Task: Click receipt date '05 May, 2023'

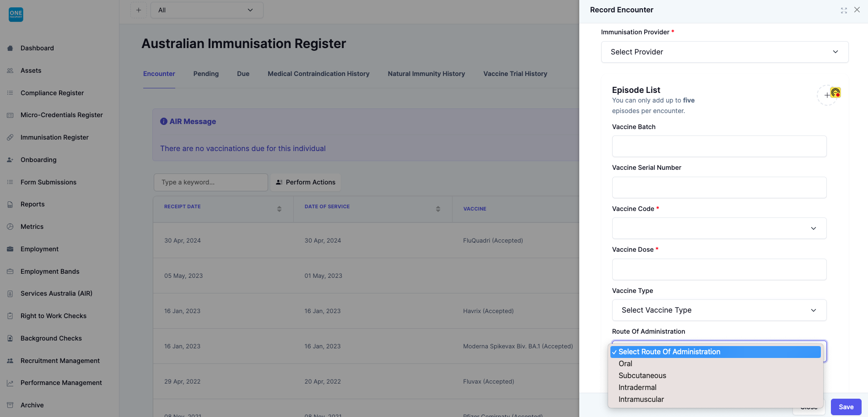Action: pos(183,276)
